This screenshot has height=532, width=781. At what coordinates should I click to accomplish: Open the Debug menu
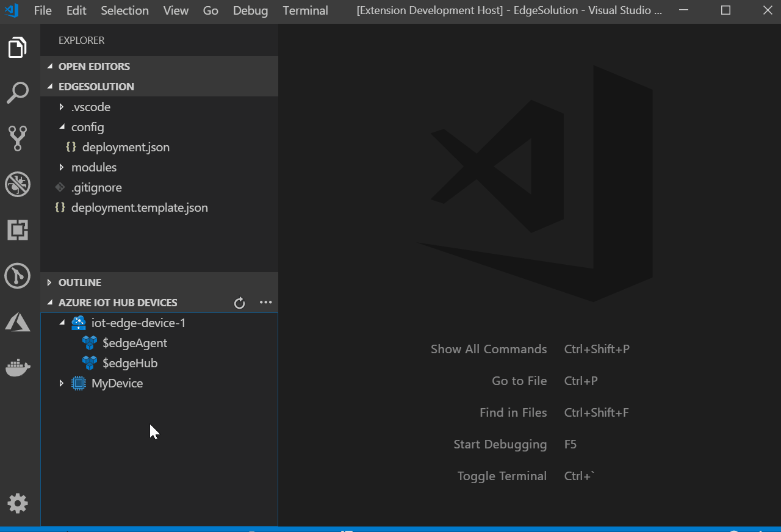click(250, 10)
